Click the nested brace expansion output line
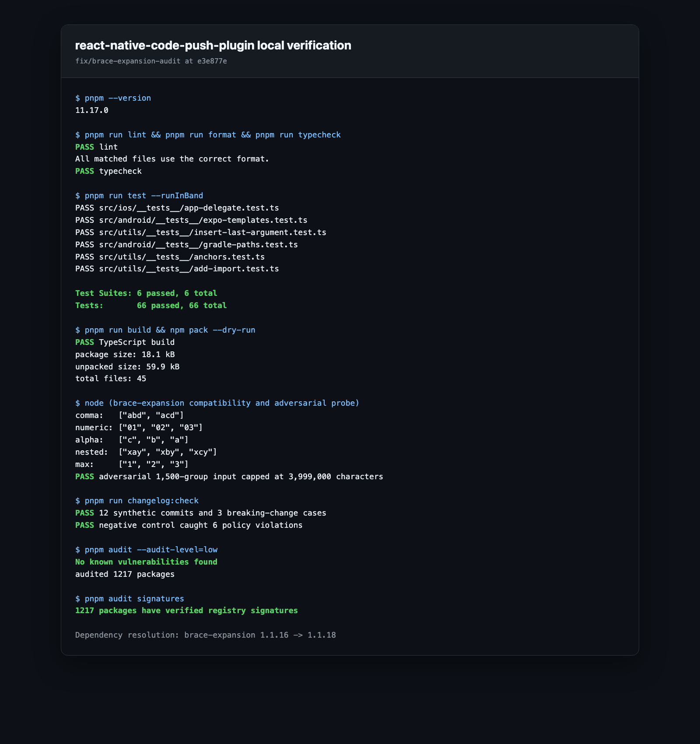This screenshot has height=744, width=700. tap(146, 452)
